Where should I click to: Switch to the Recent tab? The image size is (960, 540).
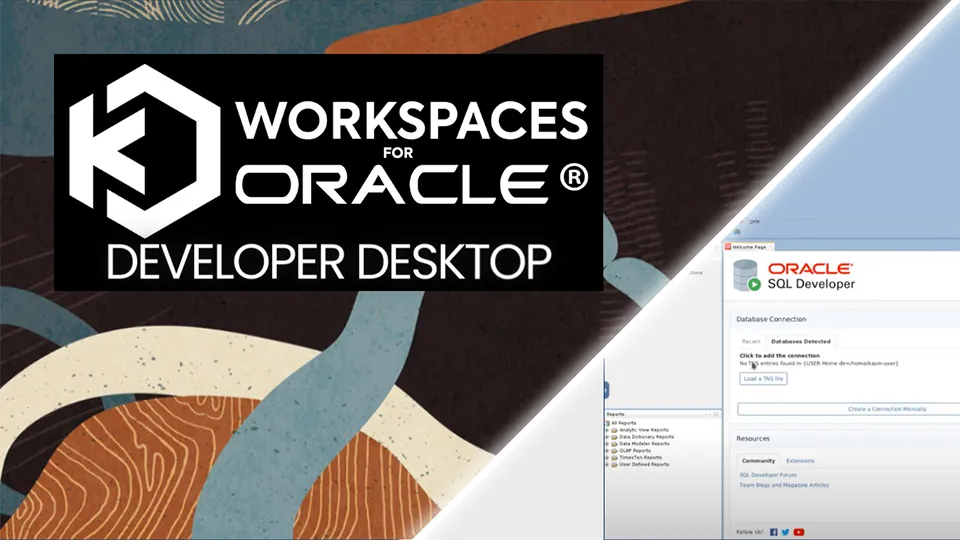tap(750, 342)
